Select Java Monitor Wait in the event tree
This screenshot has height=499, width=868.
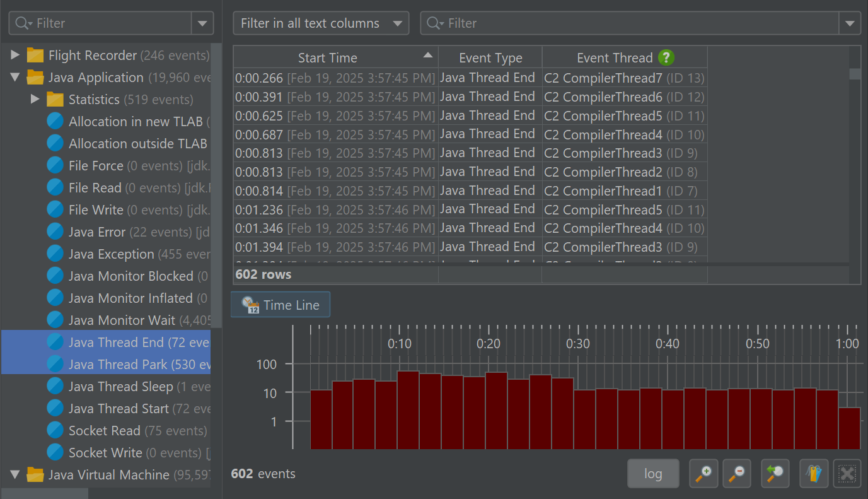click(x=121, y=320)
